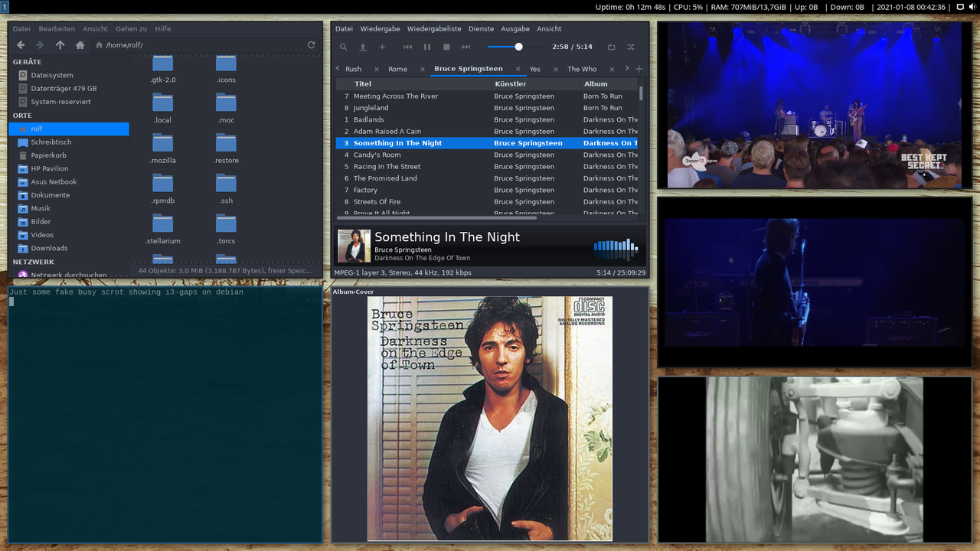Click the seek slider handle in player
The height and width of the screenshot is (551, 980).
[518, 47]
